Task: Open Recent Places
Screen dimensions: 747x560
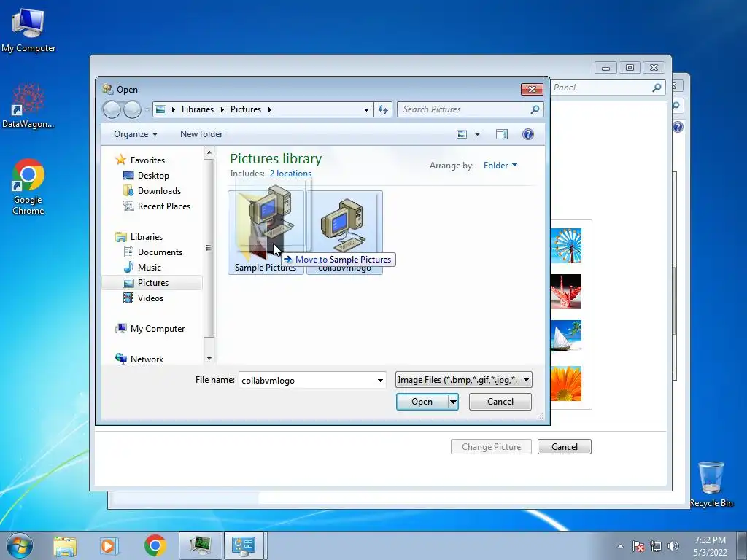Action: (164, 206)
